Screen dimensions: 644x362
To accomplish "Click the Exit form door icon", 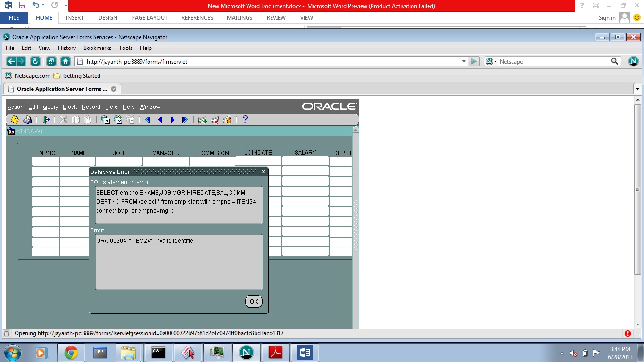I will 46,120.
